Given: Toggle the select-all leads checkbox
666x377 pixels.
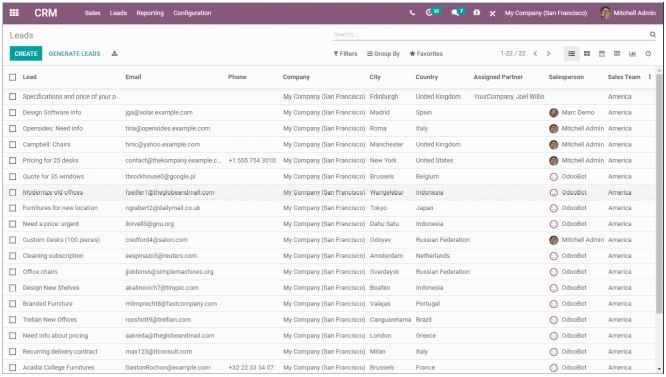Looking at the screenshot, I should [x=13, y=77].
